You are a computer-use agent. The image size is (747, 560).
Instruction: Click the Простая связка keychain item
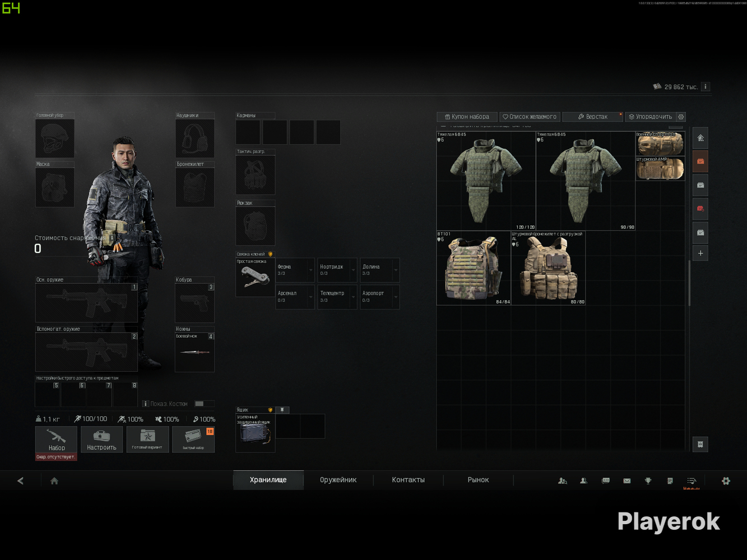coord(255,277)
